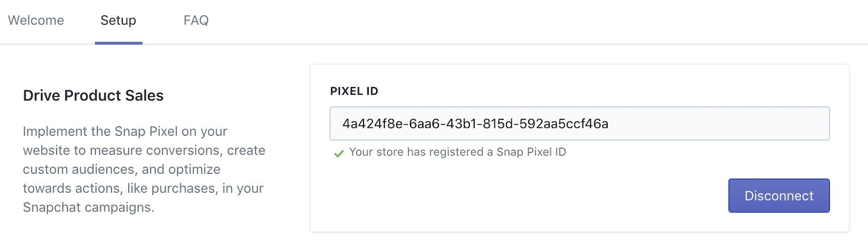This screenshot has height=244, width=868.
Task: Select the Drive Product Sales heading
Action: coord(93,96)
